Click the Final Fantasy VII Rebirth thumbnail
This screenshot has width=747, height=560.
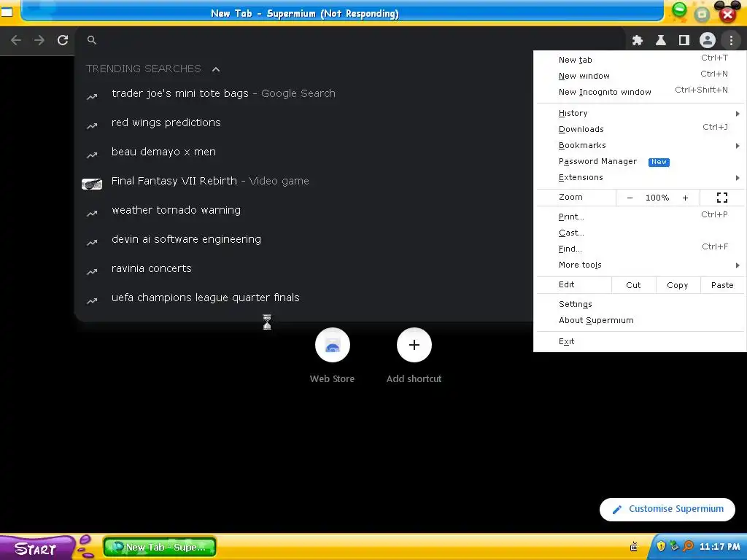(92, 184)
